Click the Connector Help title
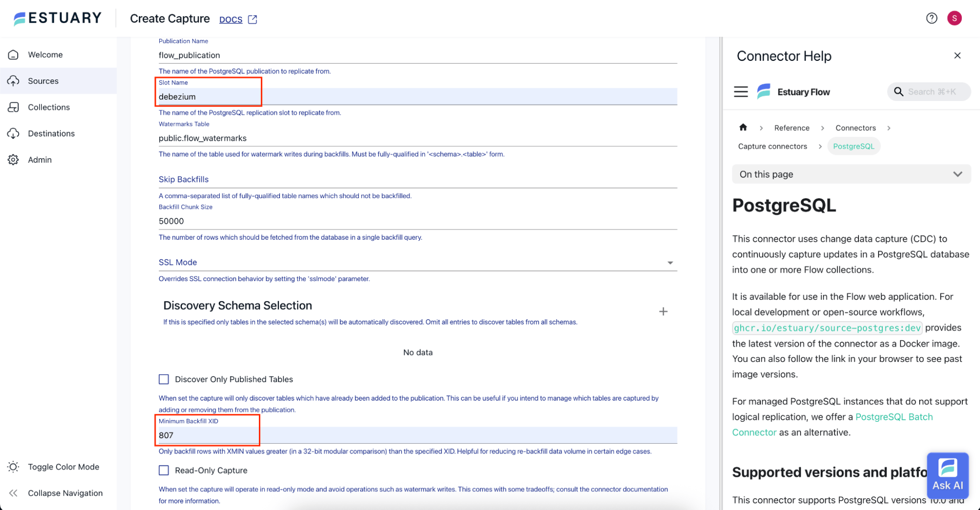The width and height of the screenshot is (980, 510). click(784, 56)
